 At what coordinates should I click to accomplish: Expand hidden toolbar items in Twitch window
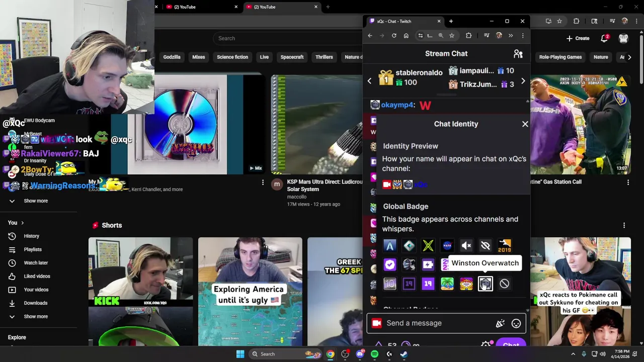click(511, 36)
